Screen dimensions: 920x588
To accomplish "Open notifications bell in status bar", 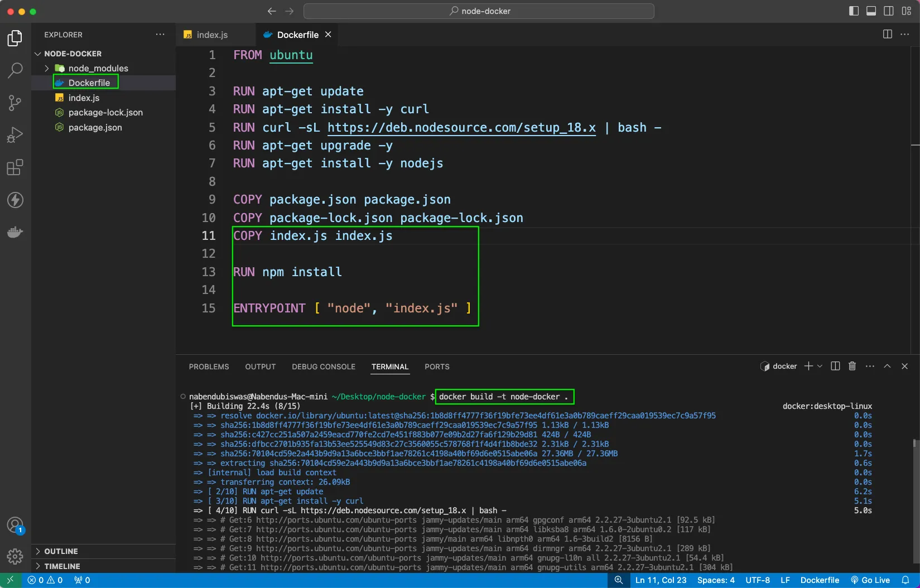I will 905,580.
